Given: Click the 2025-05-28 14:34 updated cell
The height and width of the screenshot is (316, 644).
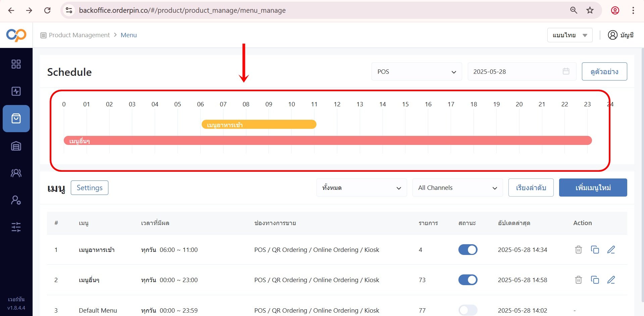Looking at the screenshot, I should [523, 250].
